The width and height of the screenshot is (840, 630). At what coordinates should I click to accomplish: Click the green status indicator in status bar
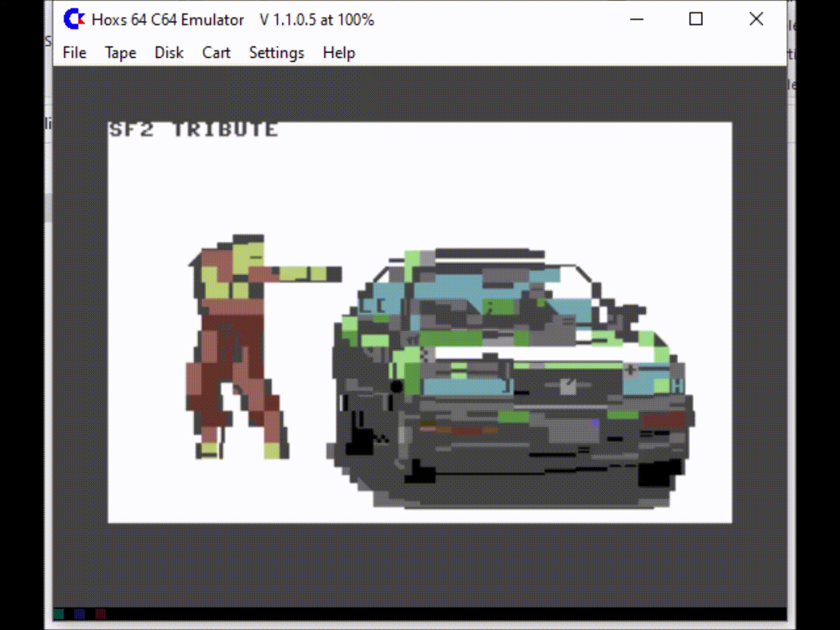pyautogui.click(x=59, y=614)
